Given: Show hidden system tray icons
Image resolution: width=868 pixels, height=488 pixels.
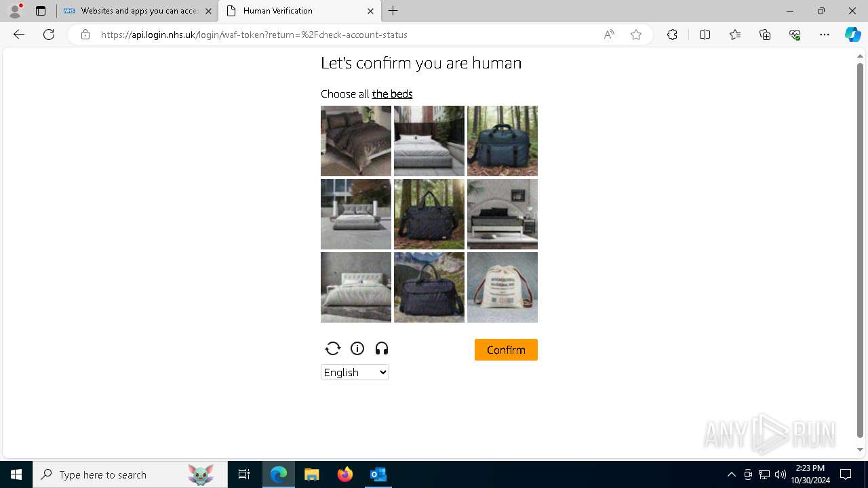Looking at the screenshot, I should click(x=731, y=474).
